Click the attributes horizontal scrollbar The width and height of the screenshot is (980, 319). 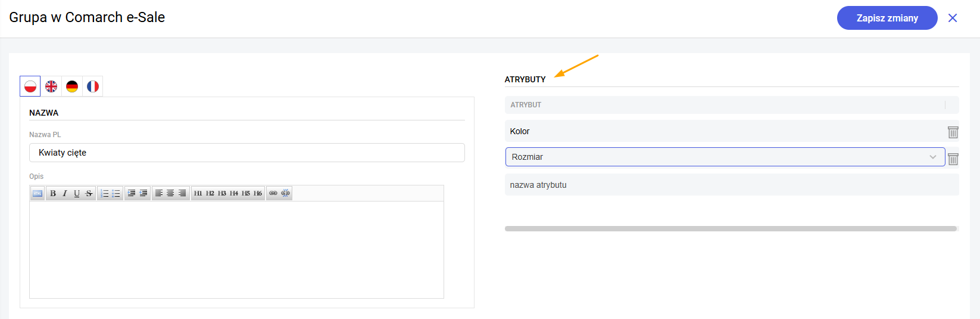coord(731,228)
